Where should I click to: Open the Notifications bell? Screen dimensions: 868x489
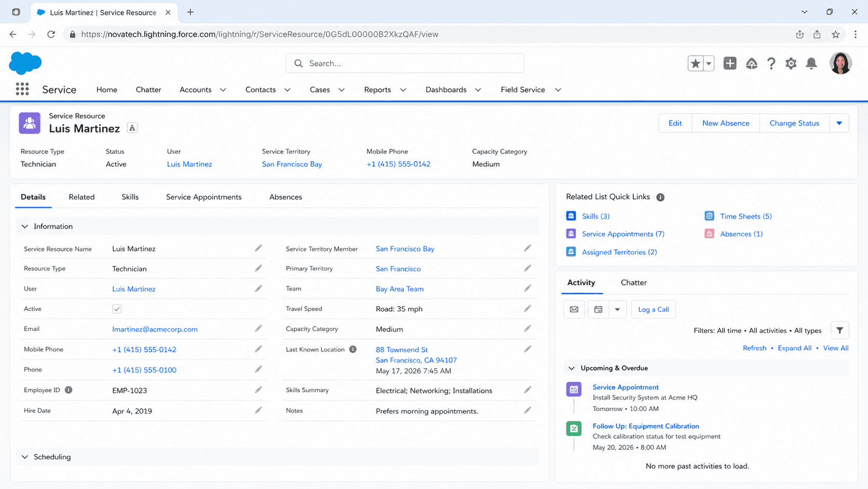click(x=811, y=63)
